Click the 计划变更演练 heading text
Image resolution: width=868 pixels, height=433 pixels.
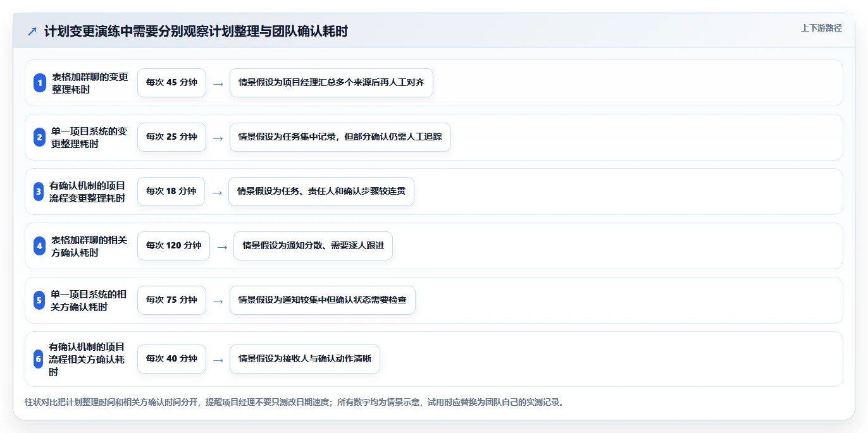tap(196, 31)
